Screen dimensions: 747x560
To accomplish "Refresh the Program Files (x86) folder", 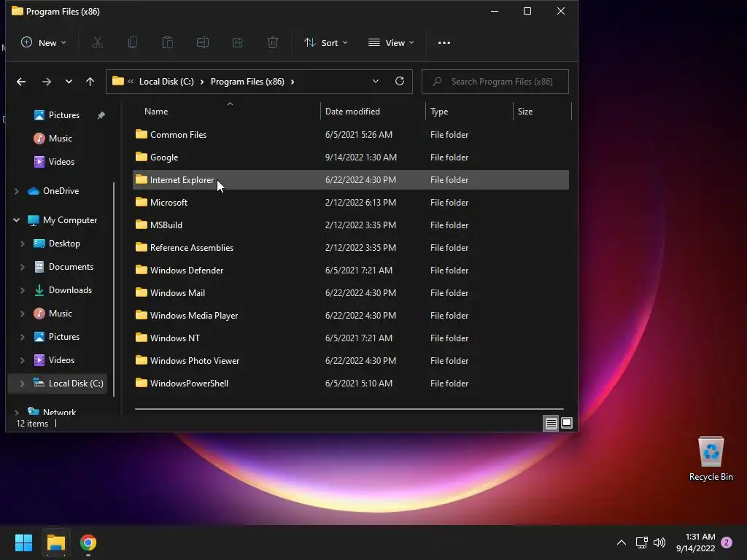I will pyautogui.click(x=400, y=81).
